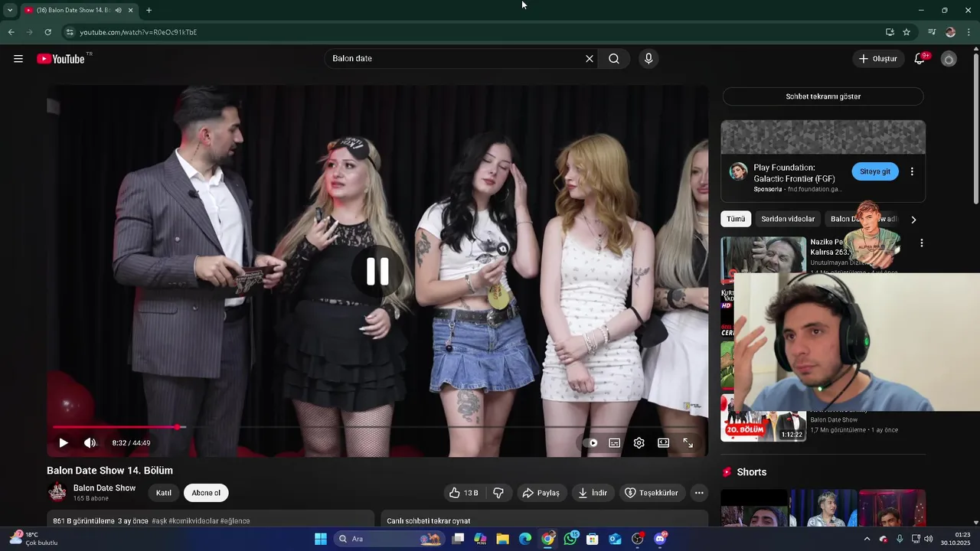This screenshot has width=980, height=551.
Task: Subscribe with the Abone ol button
Action: coord(206,493)
